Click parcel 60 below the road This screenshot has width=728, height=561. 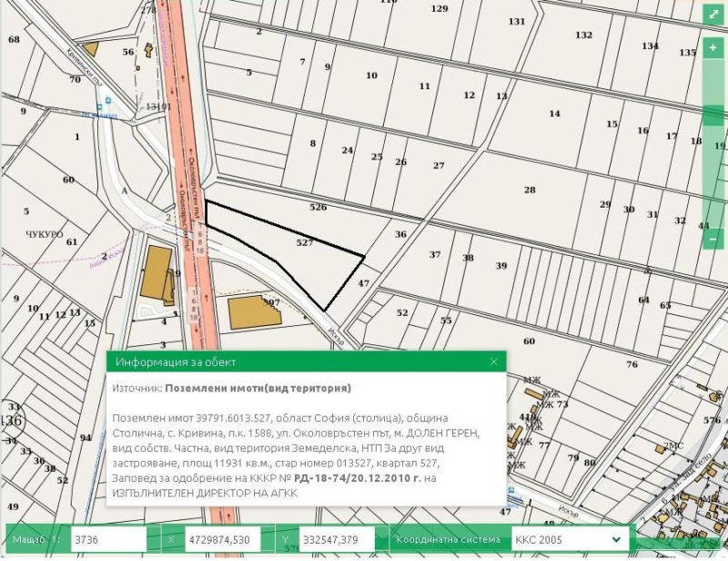[x=529, y=342]
